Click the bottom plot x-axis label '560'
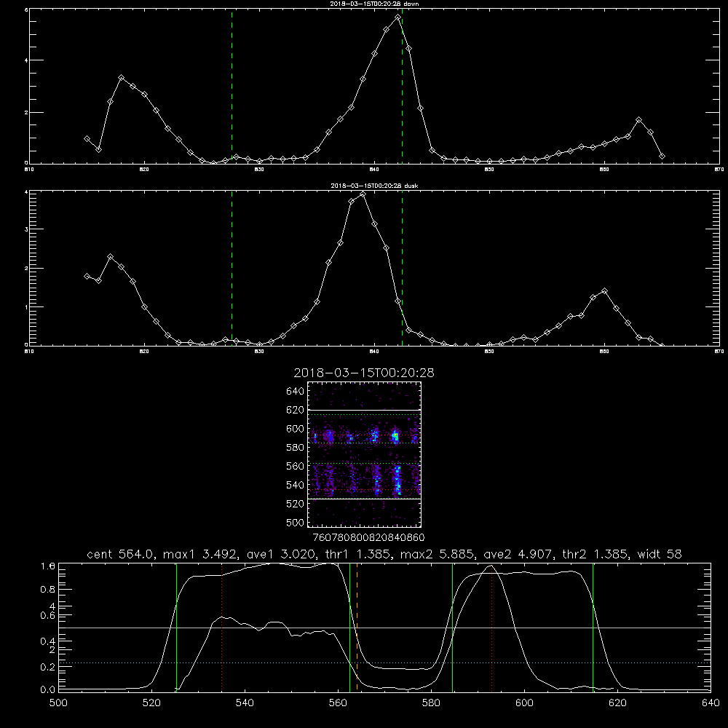The height and width of the screenshot is (728, 728). pos(338,703)
